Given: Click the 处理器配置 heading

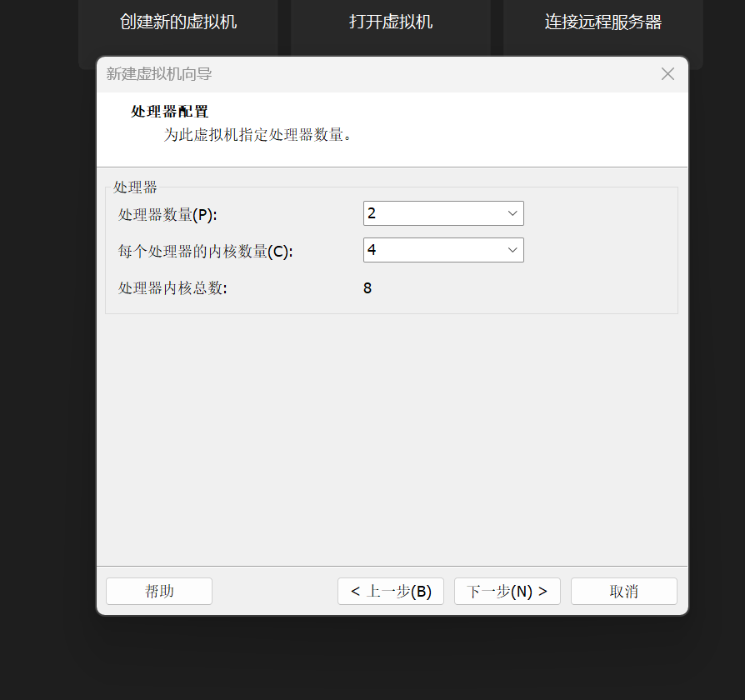Looking at the screenshot, I should (170, 112).
